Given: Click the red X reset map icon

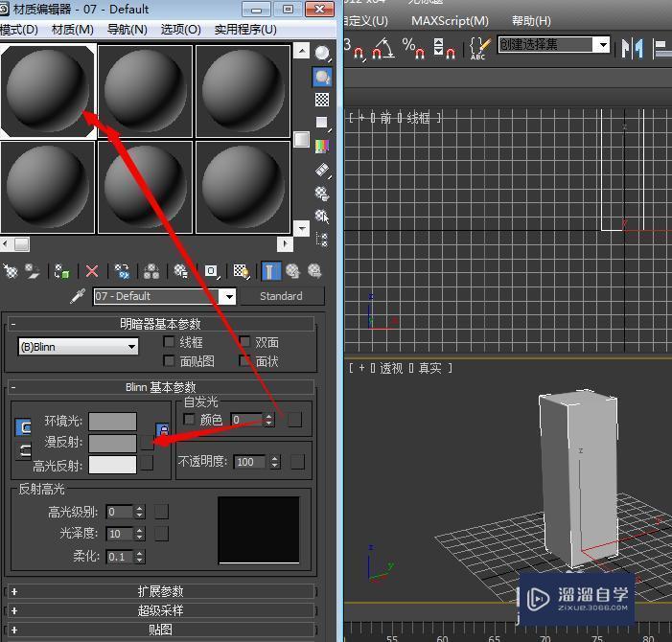Looking at the screenshot, I should coord(92,271).
